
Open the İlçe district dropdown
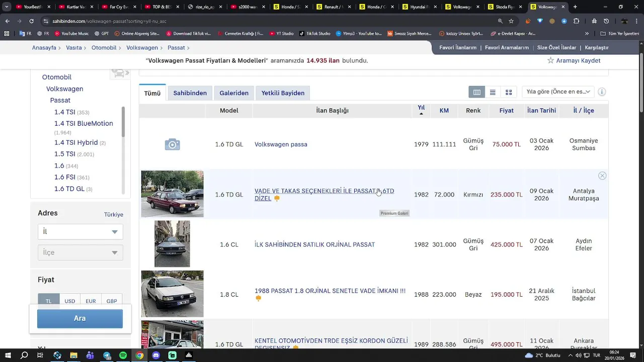(80, 252)
